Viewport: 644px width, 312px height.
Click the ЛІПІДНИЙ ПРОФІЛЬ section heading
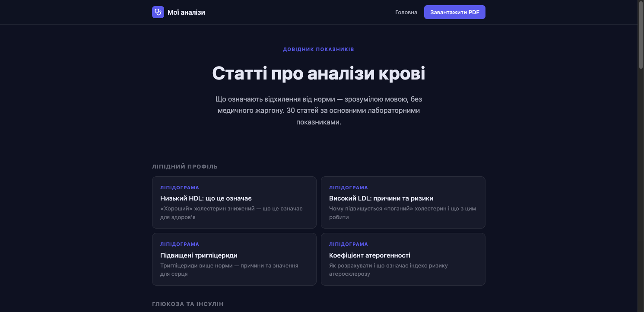[185, 166]
